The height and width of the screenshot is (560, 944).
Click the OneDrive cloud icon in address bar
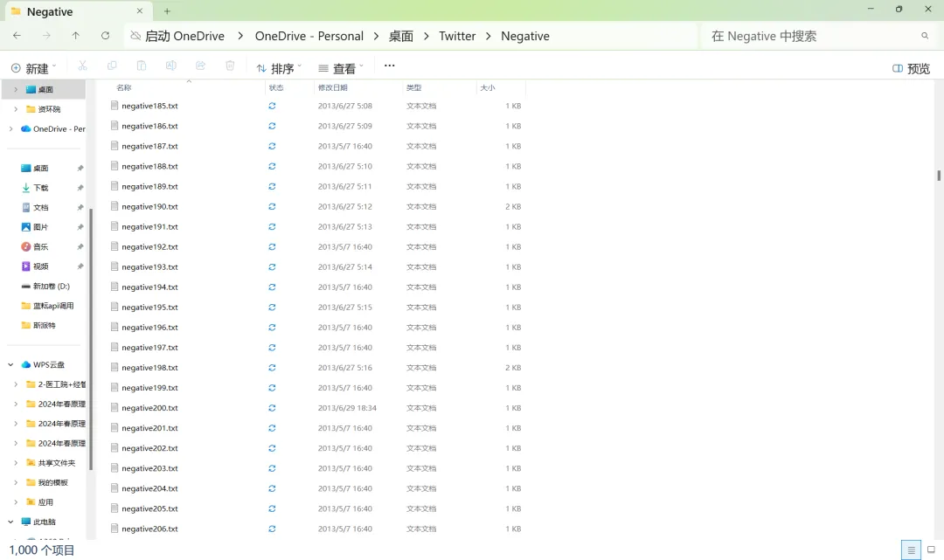[x=135, y=36]
